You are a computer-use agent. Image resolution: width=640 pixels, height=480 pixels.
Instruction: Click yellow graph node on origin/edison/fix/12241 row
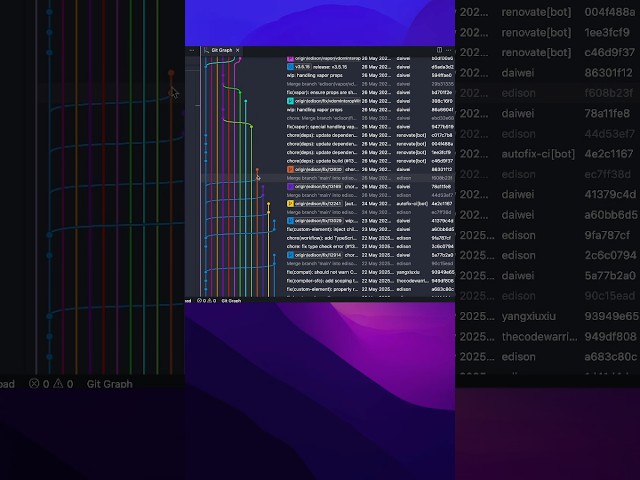[x=269, y=204]
